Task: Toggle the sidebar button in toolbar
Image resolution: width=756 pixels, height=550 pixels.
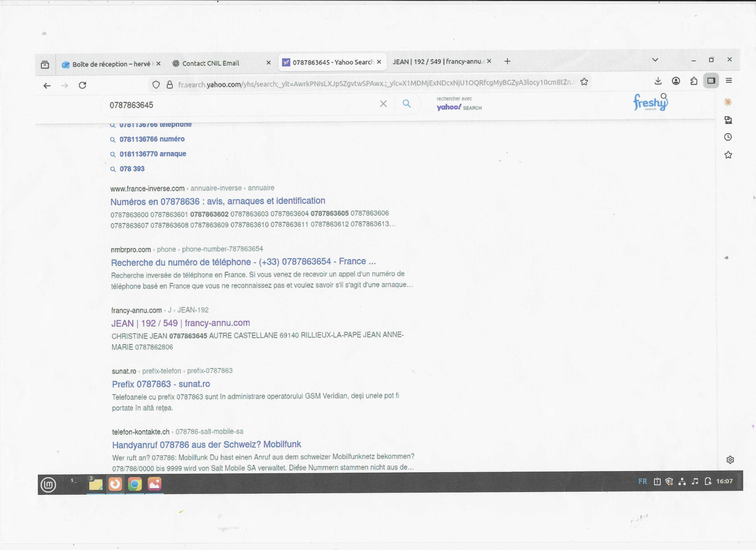Action: [711, 81]
